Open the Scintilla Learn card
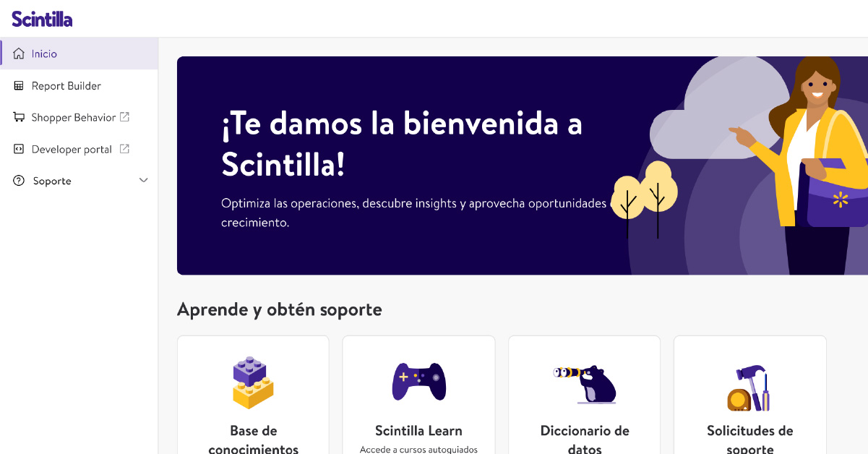 coord(418,395)
